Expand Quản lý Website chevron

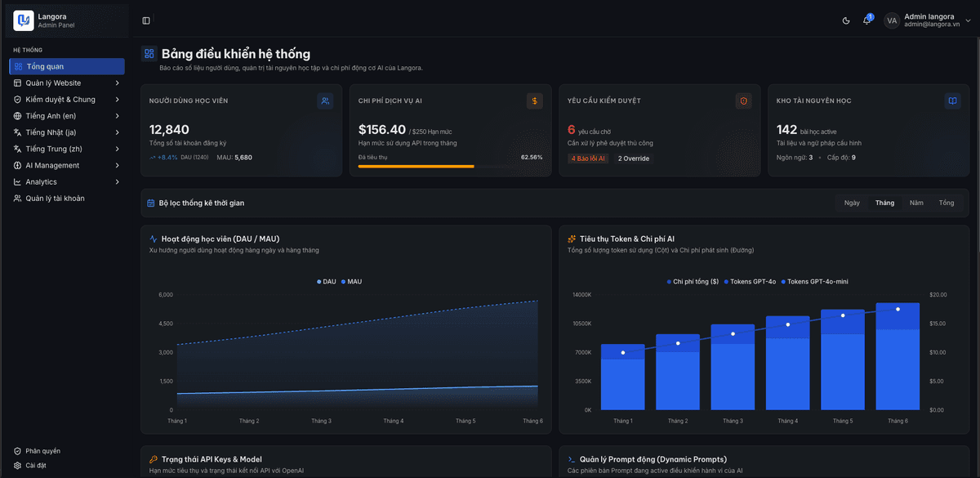click(x=117, y=83)
